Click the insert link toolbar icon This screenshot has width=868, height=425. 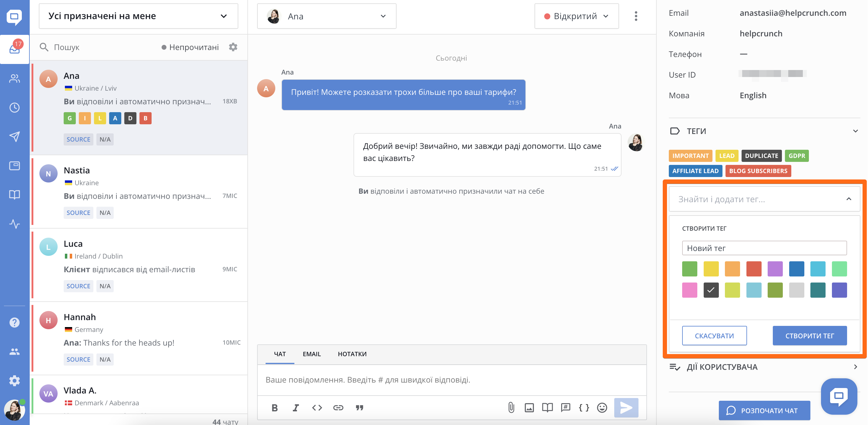tap(338, 407)
